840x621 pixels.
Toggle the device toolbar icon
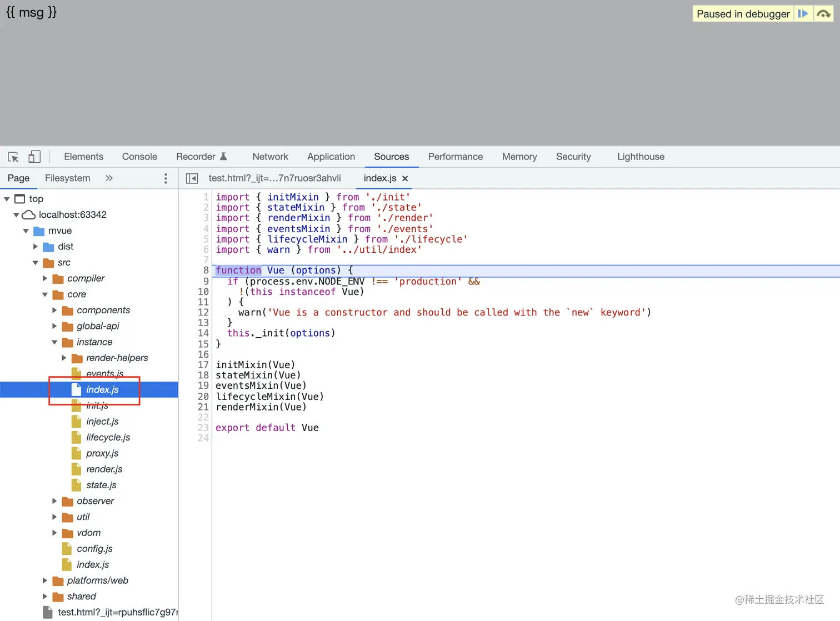point(34,157)
